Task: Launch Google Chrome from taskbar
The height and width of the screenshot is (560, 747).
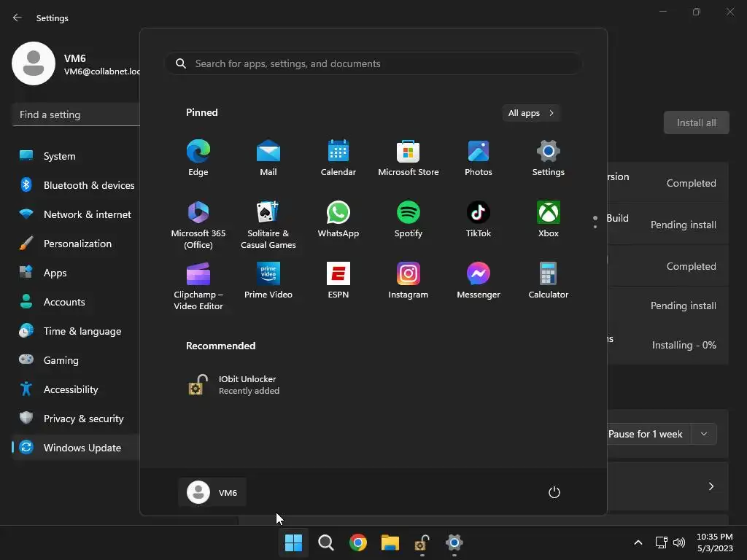Action: tap(357, 542)
